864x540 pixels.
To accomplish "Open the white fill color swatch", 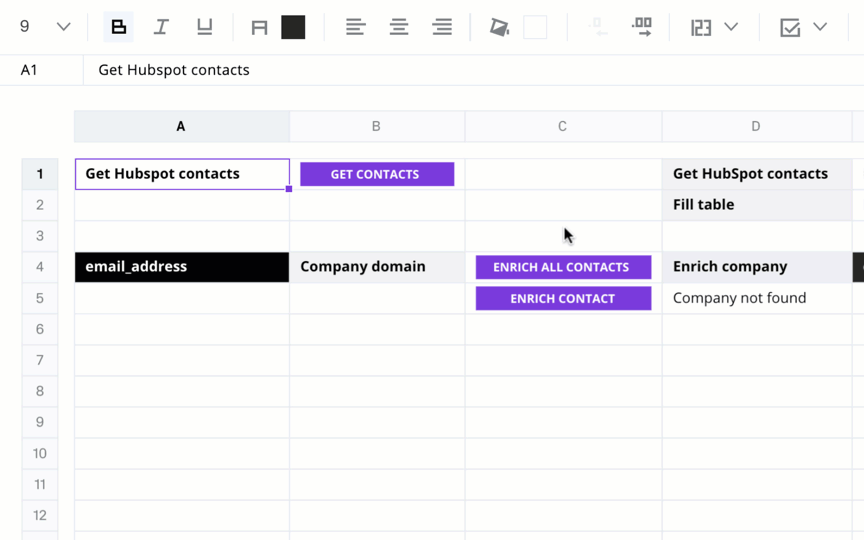I will coord(535,27).
